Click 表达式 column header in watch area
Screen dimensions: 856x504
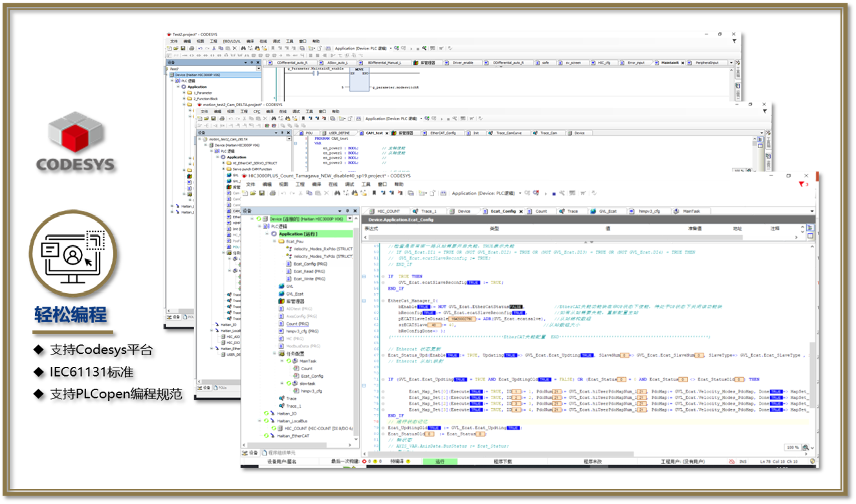(371, 228)
